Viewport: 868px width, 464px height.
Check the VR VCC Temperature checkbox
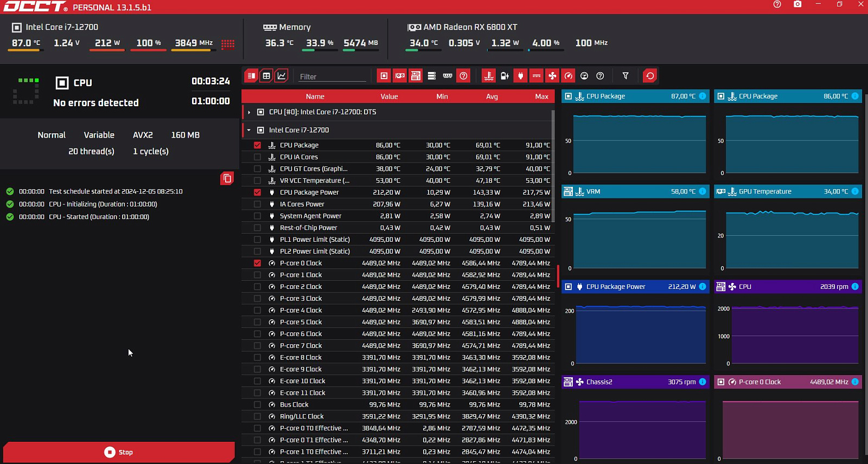[x=258, y=181]
